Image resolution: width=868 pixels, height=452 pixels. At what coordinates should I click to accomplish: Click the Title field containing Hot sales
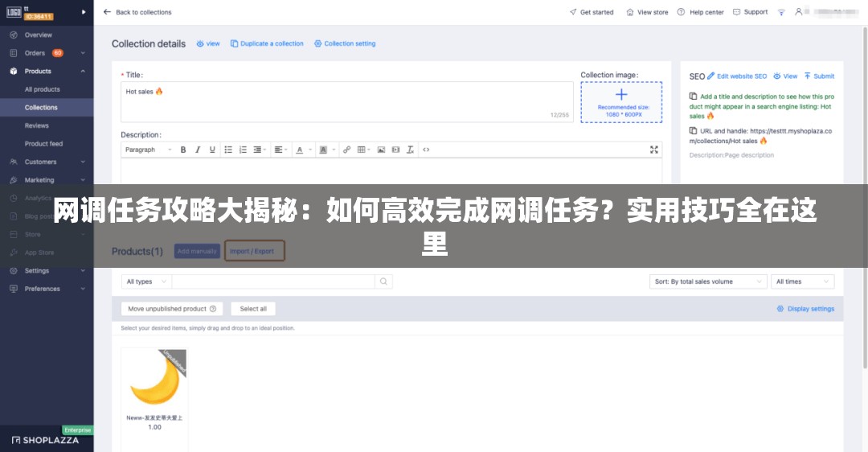[347, 102]
